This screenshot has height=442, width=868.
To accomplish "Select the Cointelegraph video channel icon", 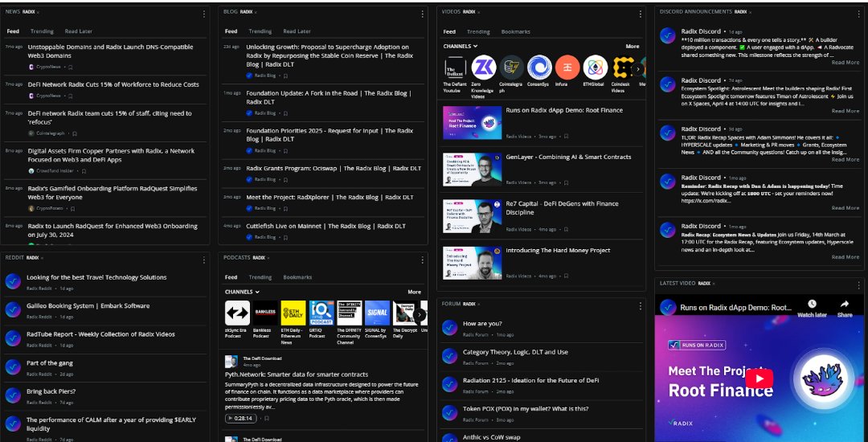I will point(511,68).
